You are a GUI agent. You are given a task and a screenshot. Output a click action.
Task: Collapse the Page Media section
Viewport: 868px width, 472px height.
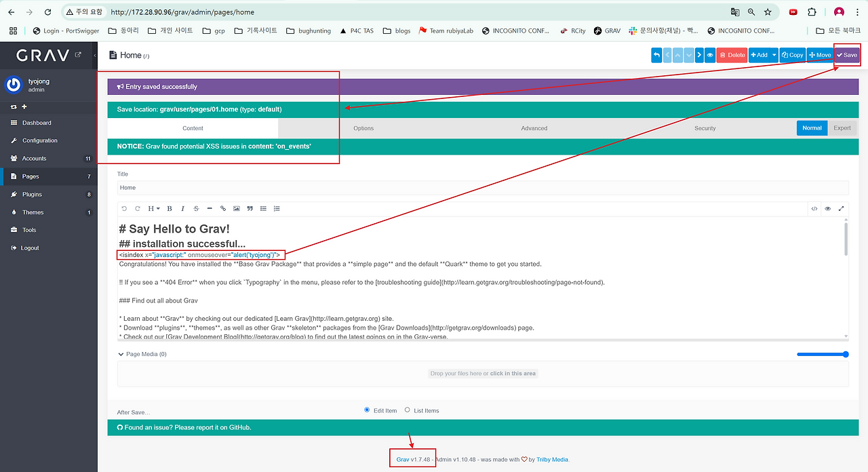coord(142,354)
